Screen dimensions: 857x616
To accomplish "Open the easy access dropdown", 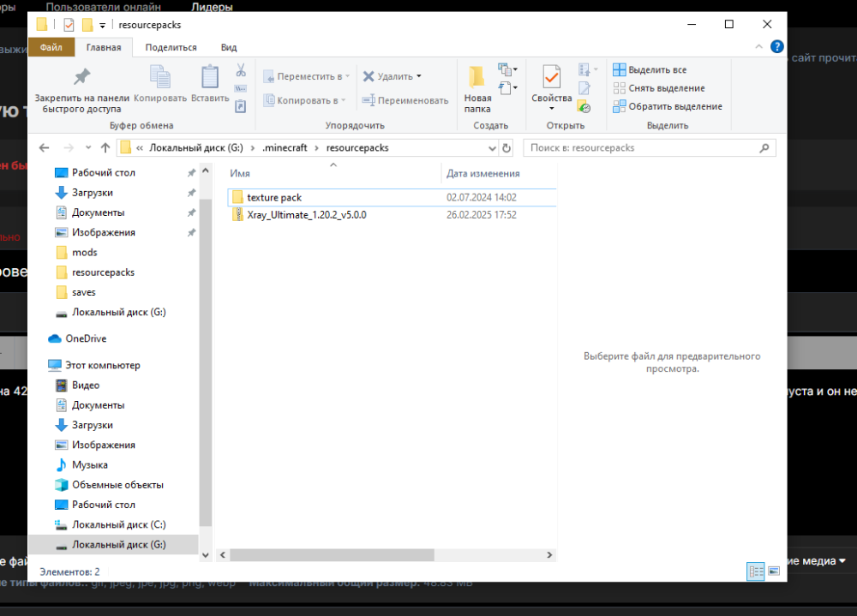I will point(507,87).
